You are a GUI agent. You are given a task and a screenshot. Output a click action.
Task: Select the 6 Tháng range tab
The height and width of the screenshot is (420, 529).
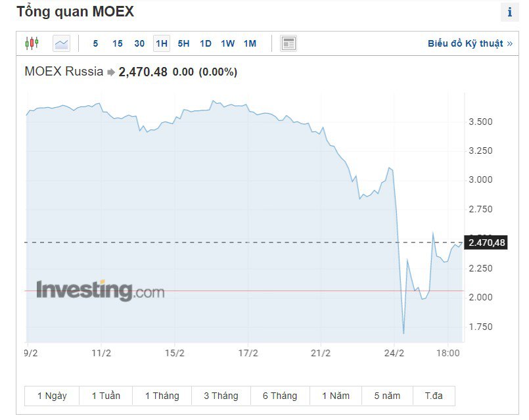coord(279,396)
